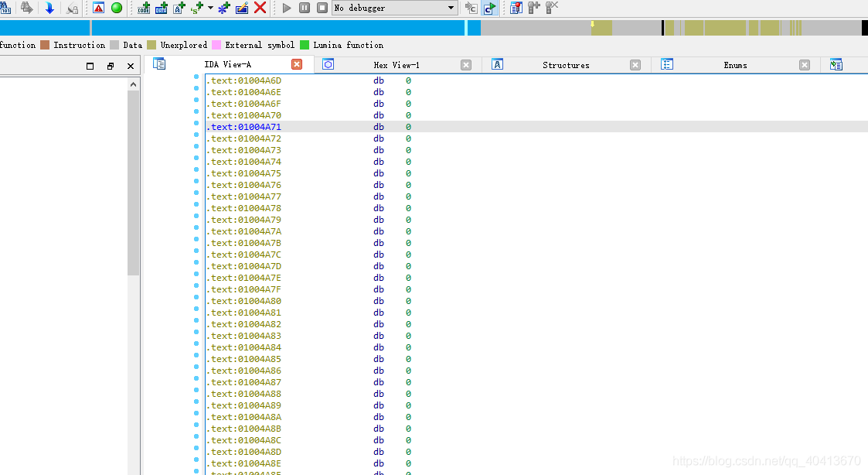Switch to the Enums tab

point(735,65)
